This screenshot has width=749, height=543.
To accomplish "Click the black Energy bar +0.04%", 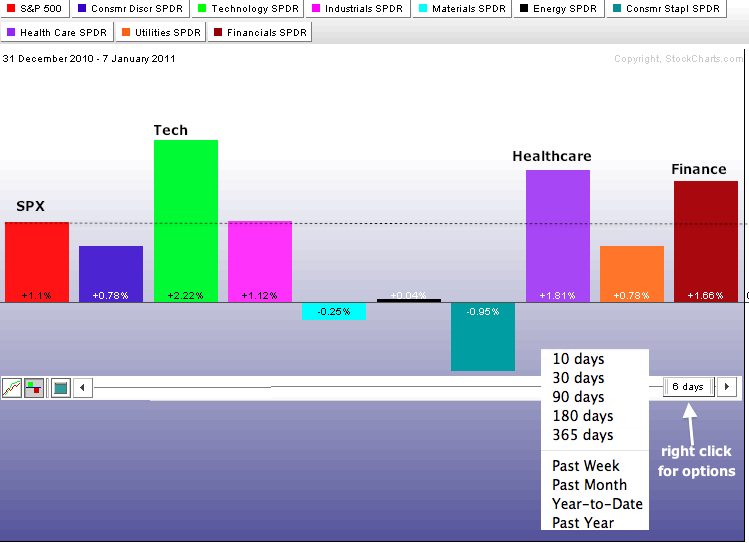I will (409, 300).
